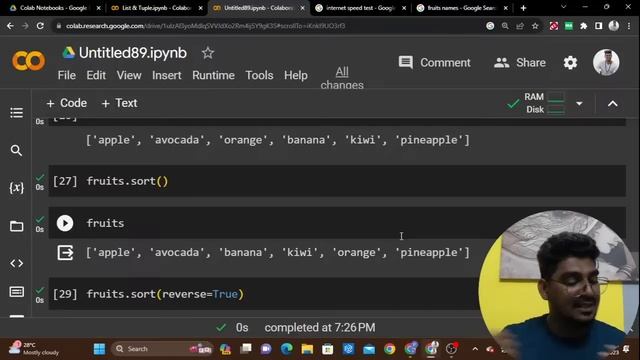Screen dimensions: 640x360
Task: Click the unsorted output list containing 'orange', 'banana'
Action: coord(278,140)
